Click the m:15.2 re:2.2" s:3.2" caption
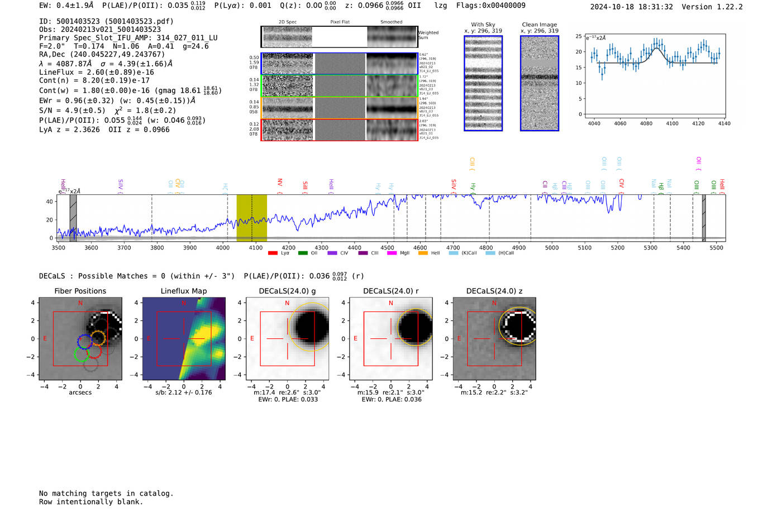The image size is (782, 532). click(494, 392)
